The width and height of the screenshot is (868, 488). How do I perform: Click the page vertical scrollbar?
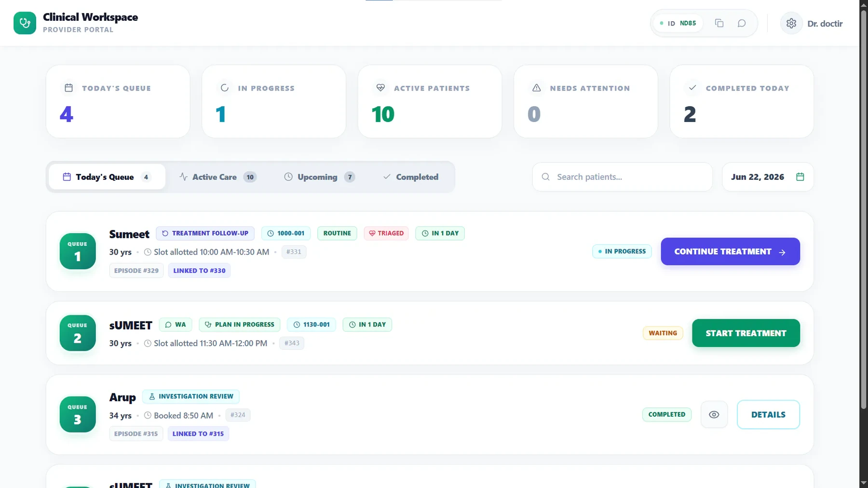click(864, 207)
